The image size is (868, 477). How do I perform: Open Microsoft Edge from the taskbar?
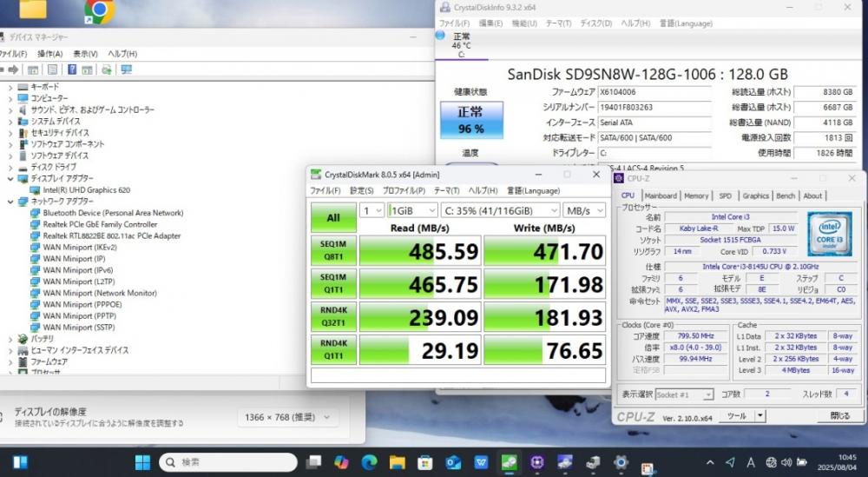pos(369,462)
